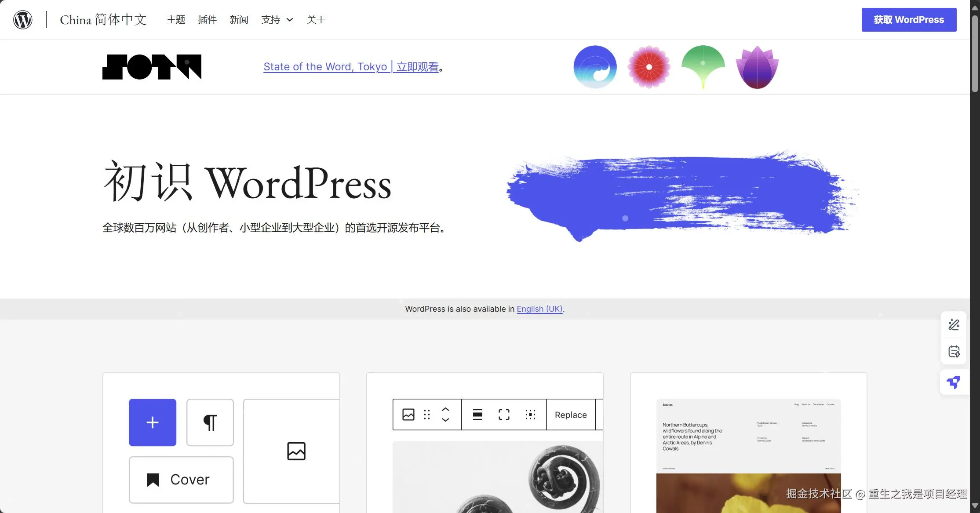This screenshot has height=513, width=980.
Task: Click the align toolbar icon
Action: [477, 415]
